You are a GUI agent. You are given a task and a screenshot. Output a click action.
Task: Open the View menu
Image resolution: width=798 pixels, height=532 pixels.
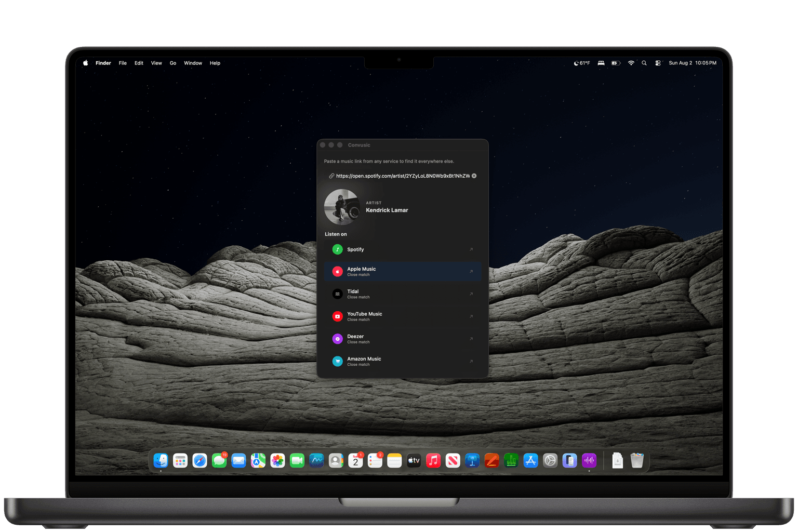(x=156, y=63)
